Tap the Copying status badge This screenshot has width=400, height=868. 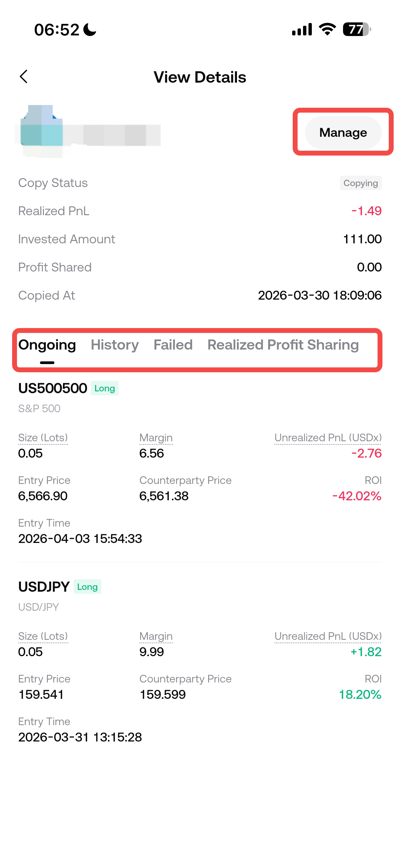point(360,183)
